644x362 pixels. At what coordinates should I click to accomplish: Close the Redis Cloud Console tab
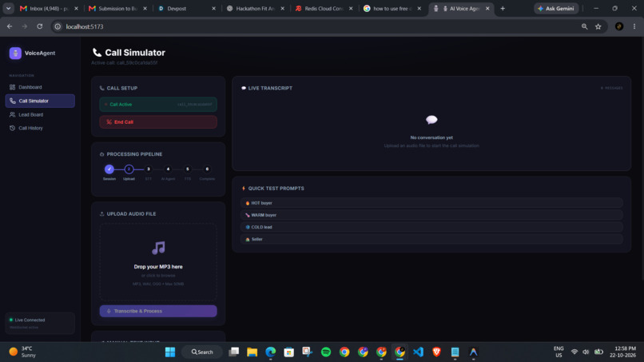[x=351, y=8]
